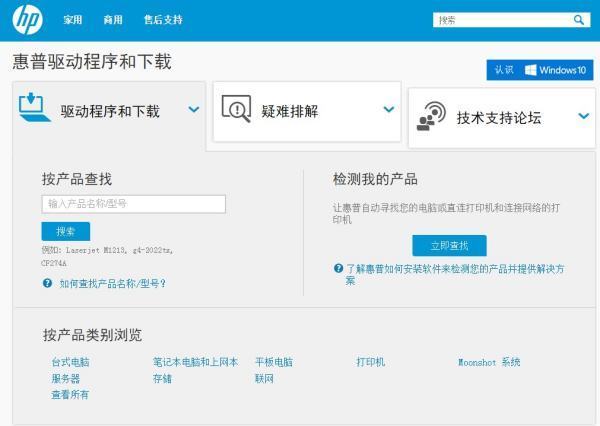This screenshot has height=426, width=600.
Task: Click the troubleshooting magnifier alert icon
Action: [x=236, y=109]
